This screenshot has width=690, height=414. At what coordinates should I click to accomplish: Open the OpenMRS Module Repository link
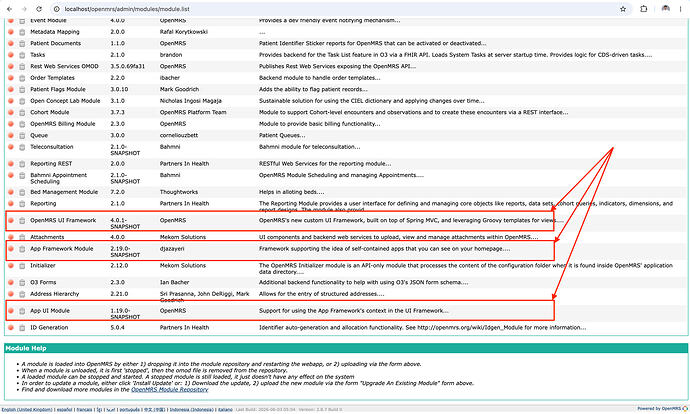tap(169, 389)
